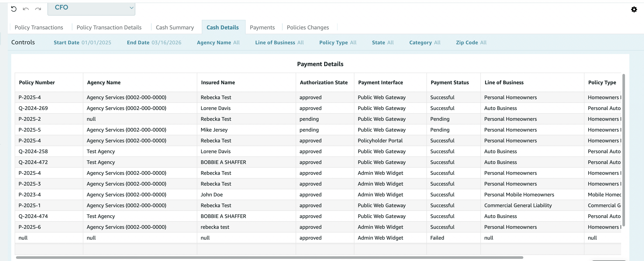Image resolution: width=644 pixels, height=261 pixels.
Task: Open the Start Date control
Action: point(82,43)
